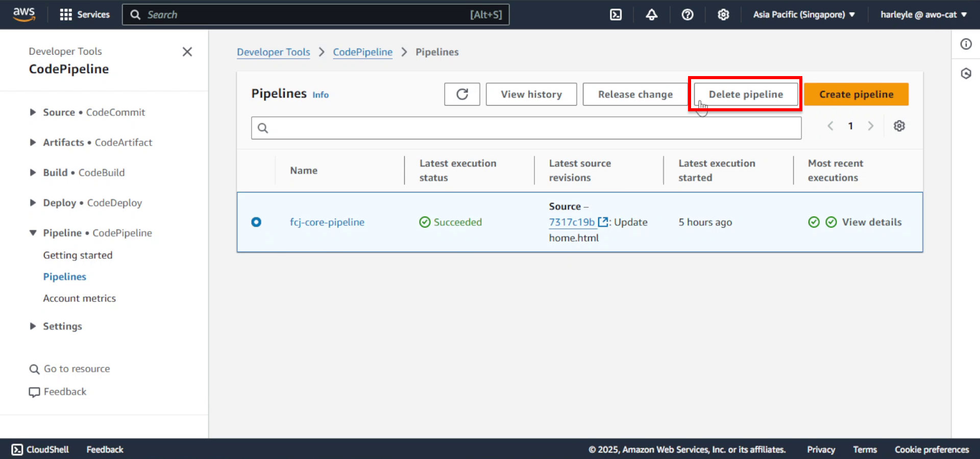This screenshot has width=980, height=459.
Task: Click the 5 hours ago cell
Action: point(705,222)
